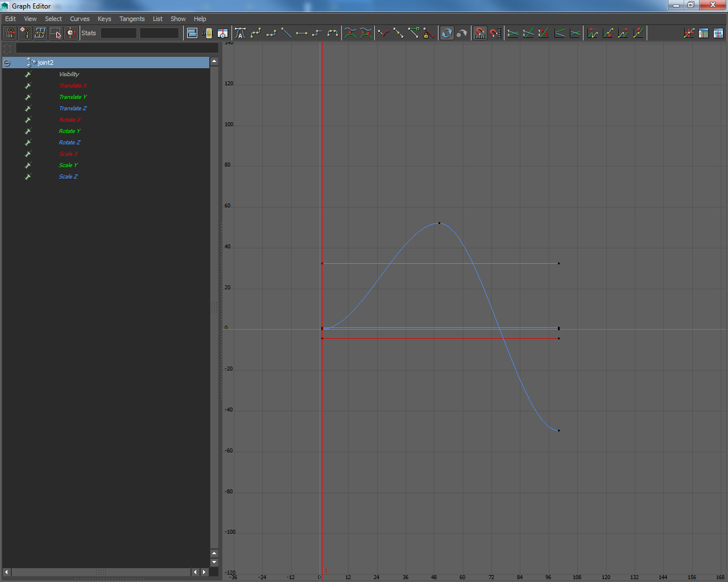The image size is (728, 582).
Task: Click the first Stats input field
Action: point(118,33)
